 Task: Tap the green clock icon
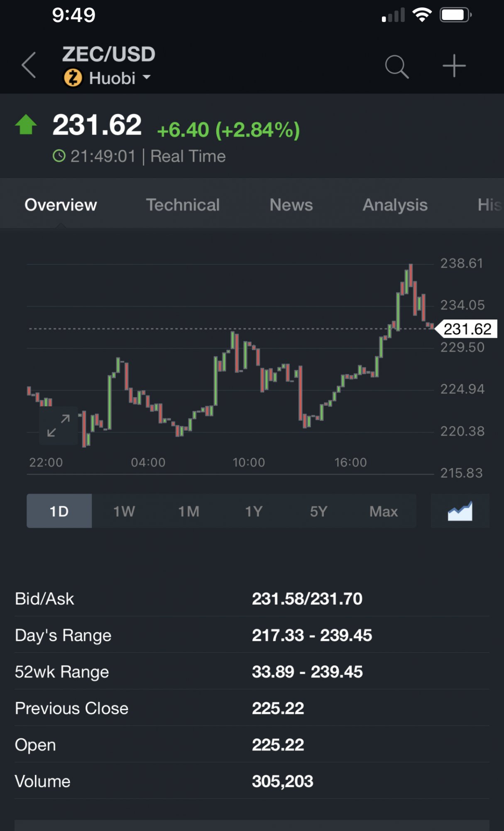click(x=59, y=156)
